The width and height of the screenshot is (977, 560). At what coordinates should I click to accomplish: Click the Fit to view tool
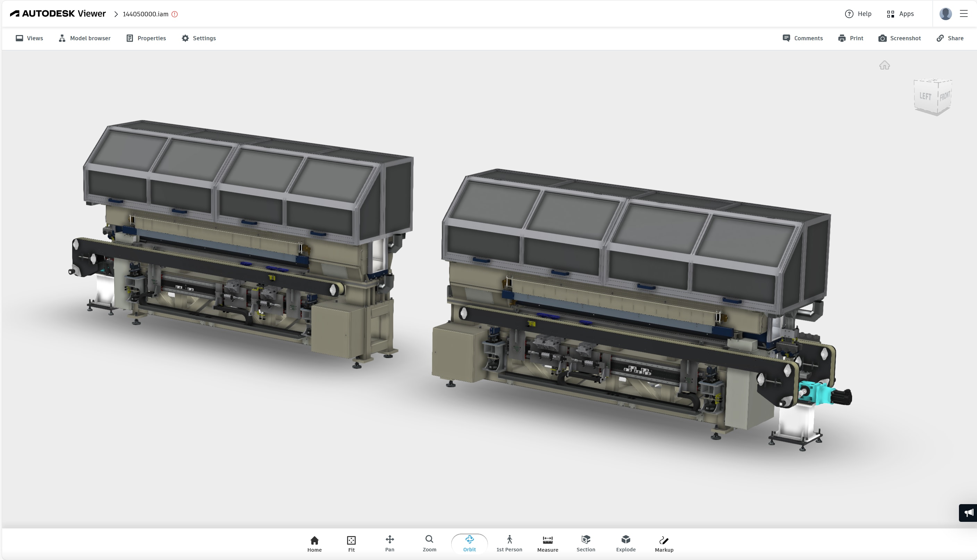point(351,543)
